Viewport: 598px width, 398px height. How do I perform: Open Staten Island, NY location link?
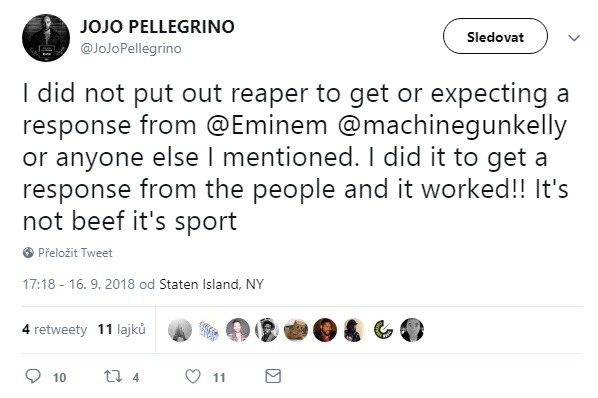point(211,284)
